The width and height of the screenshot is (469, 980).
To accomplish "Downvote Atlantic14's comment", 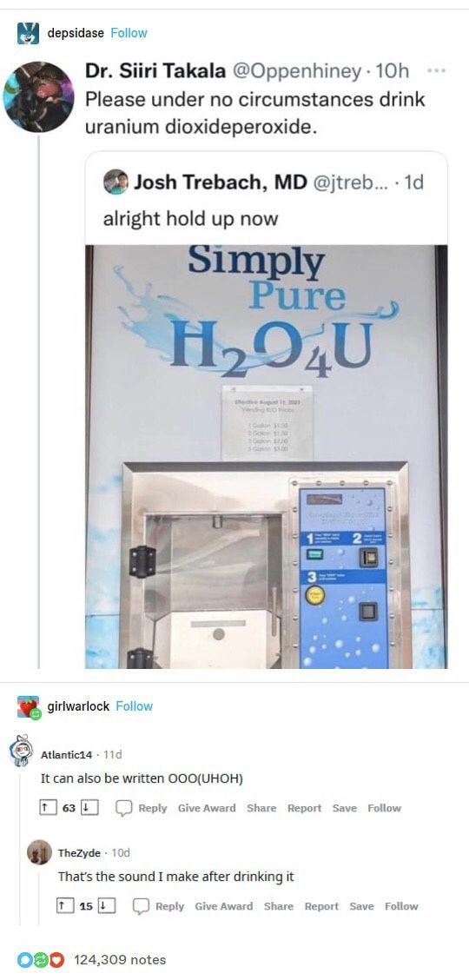I will pyautogui.click(x=88, y=807).
